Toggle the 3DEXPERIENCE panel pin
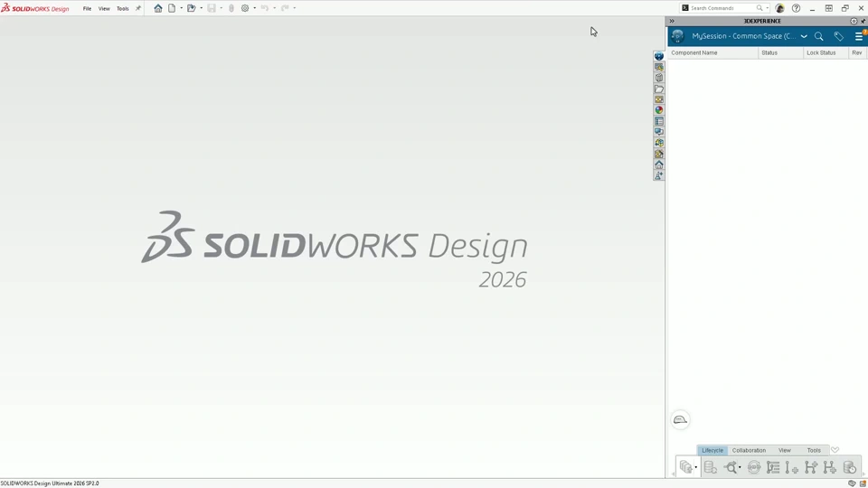Screen dimensions: 868x488 tap(863, 21)
